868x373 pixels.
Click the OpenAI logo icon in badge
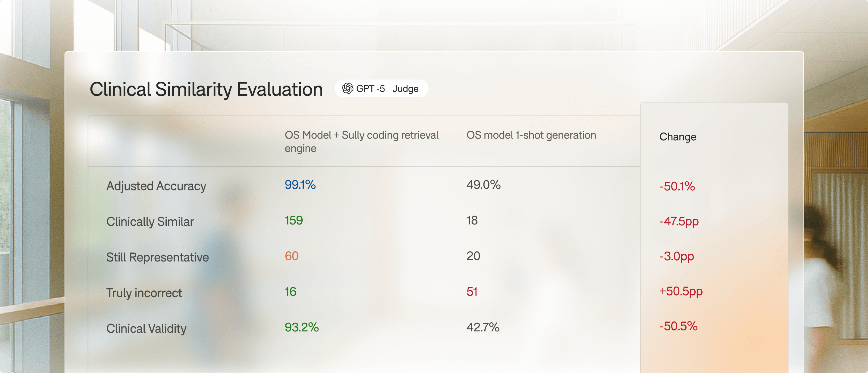[348, 88]
